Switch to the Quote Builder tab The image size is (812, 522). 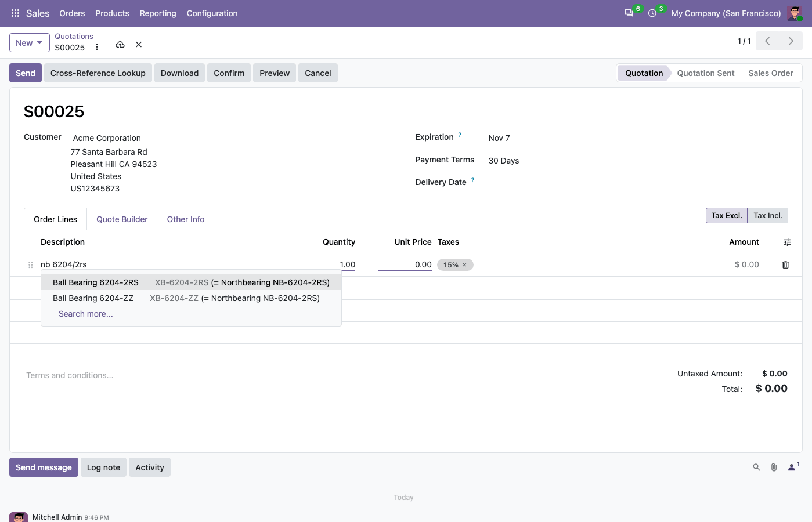click(x=122, y=219)
